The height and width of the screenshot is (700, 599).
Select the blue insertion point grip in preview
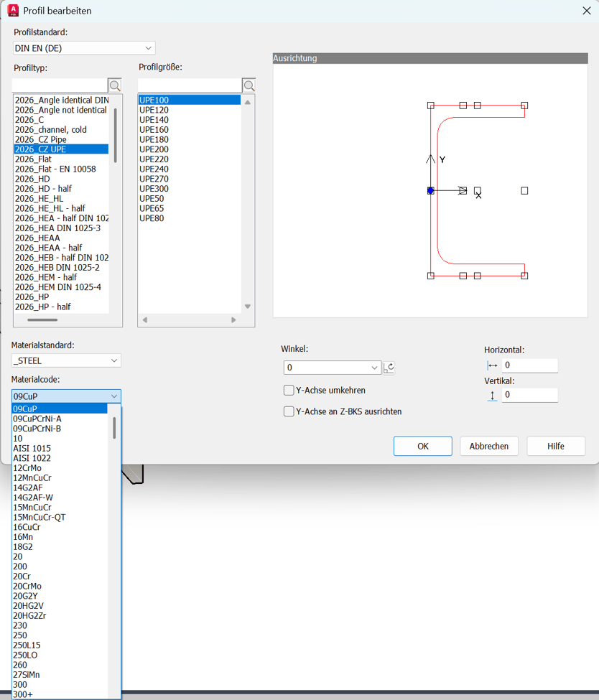coord(430,190)
